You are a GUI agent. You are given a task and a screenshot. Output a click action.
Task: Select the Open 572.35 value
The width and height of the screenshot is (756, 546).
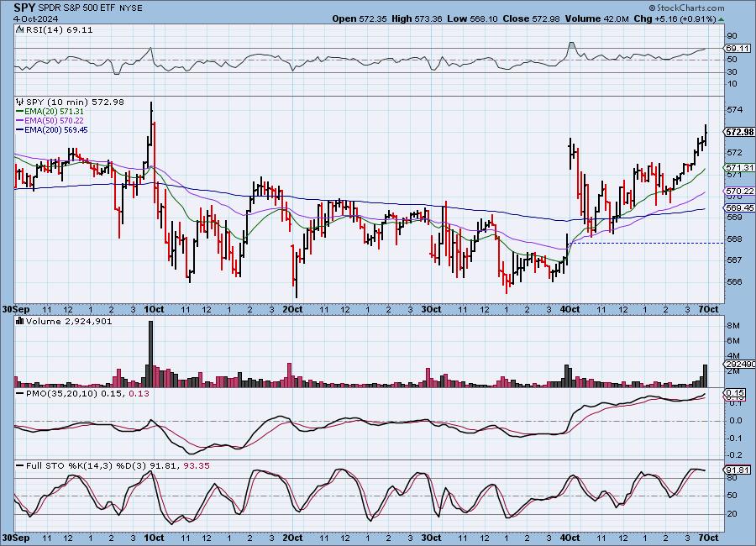[x=360, y=18]
